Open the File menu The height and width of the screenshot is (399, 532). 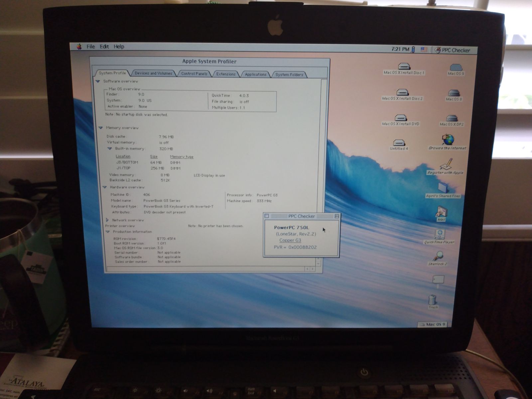[x=91, y=47]
